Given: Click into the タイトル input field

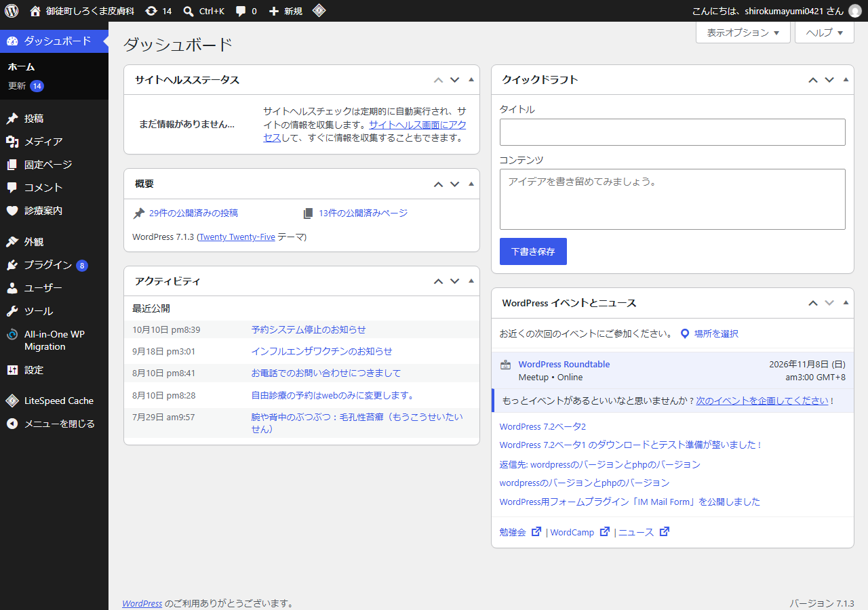Looking at the screenshot, I should (x=673, y=132).
